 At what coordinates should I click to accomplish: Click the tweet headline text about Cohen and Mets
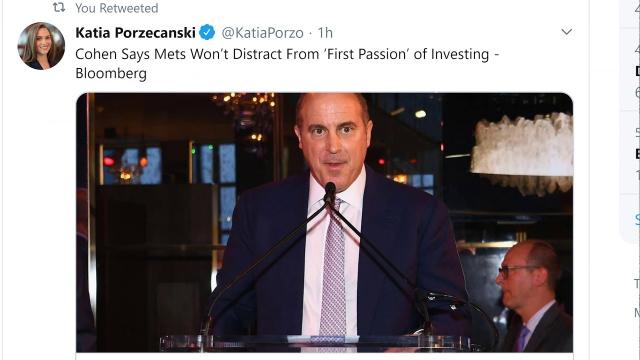(287, 54)
